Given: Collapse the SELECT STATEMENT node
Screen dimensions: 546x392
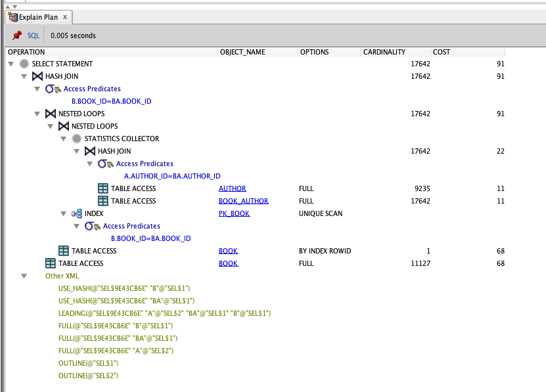Looking at the screenshot, I should click(11, 64).
